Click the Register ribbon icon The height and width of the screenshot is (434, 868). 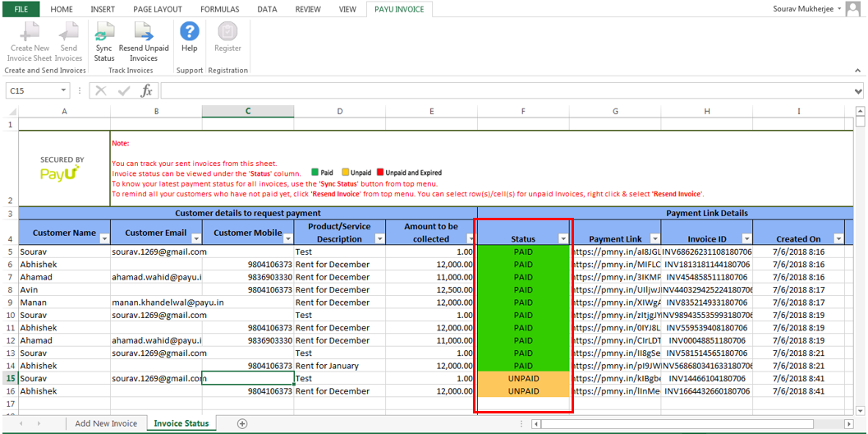click(x=227, y=32)
